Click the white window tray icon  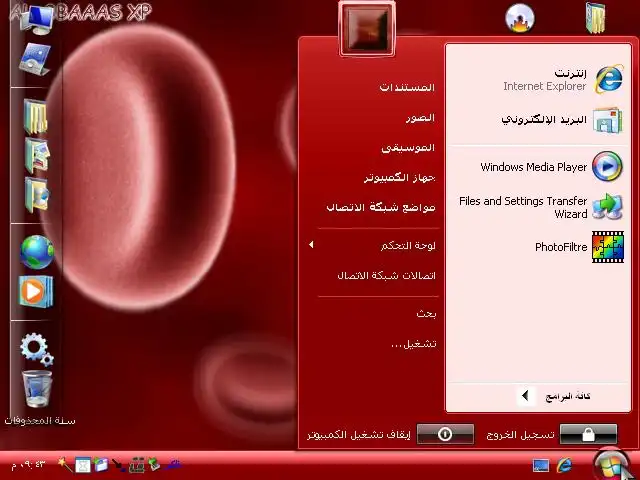tap(83, 465)
